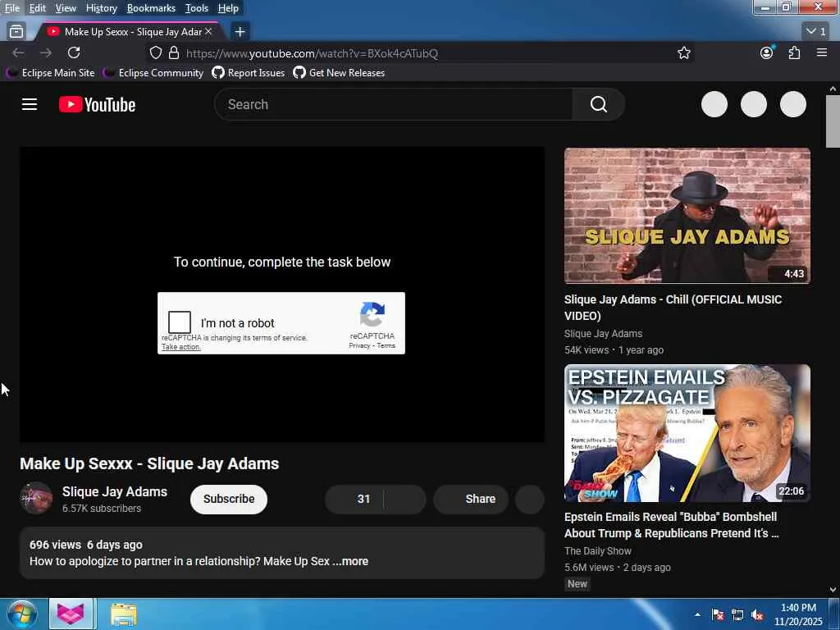Open File Explorer from the taskbar
The height and width of the screenshot is (630, 840).
(x=124, y=614)
